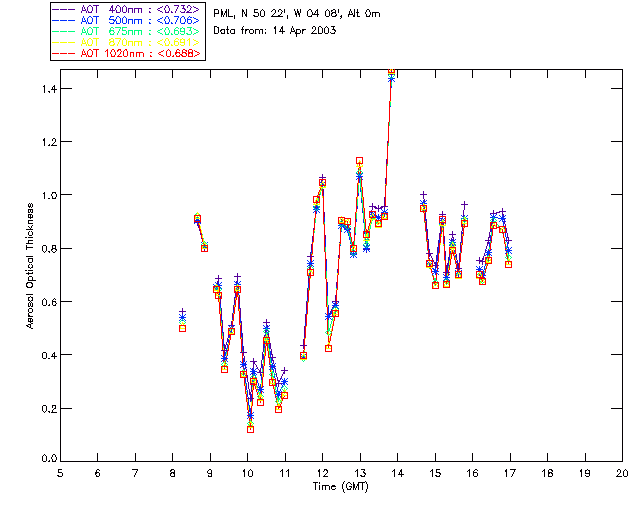Click the green dashed line sample in legend
Screen dimensions: 640x512
64,31
